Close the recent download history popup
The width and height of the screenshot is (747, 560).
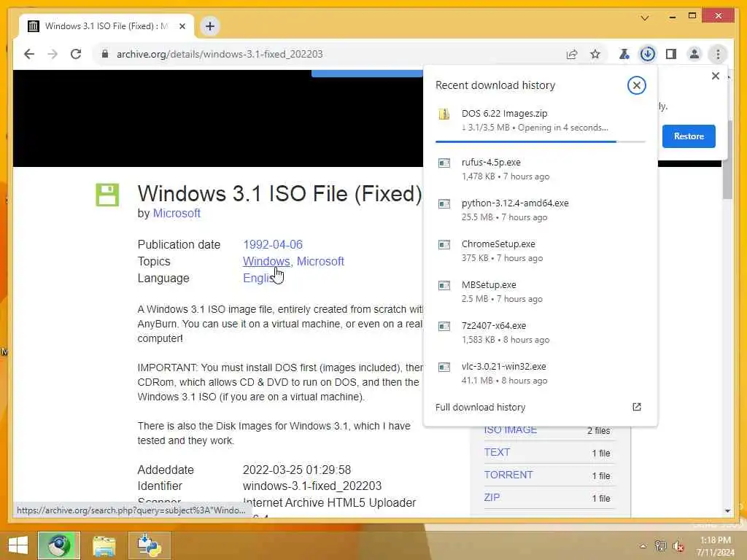(636, 86)
